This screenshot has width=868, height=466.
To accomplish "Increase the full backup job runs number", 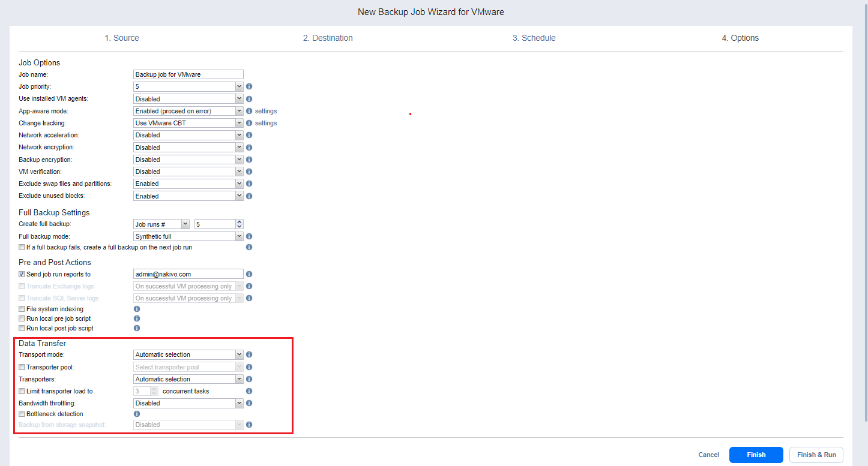I will click(240, 221).
